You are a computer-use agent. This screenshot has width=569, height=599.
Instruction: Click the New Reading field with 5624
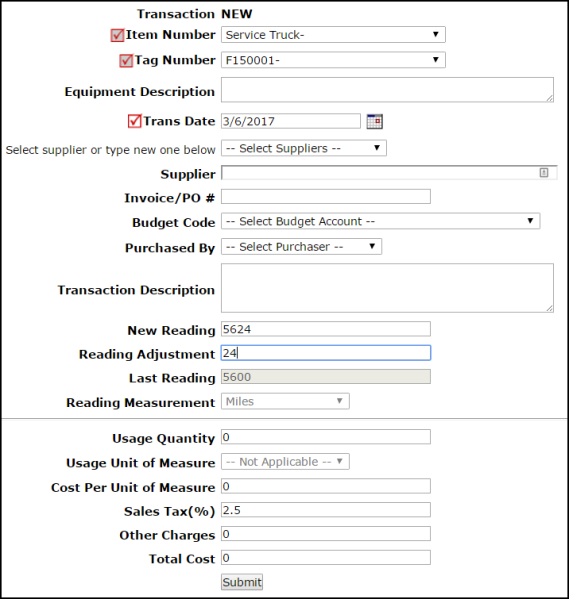coord(326,329)
